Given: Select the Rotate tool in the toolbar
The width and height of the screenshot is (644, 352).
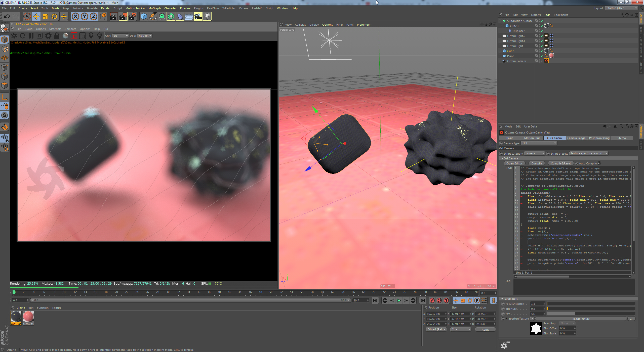Looking at the screenshot, I should (54, 17).
